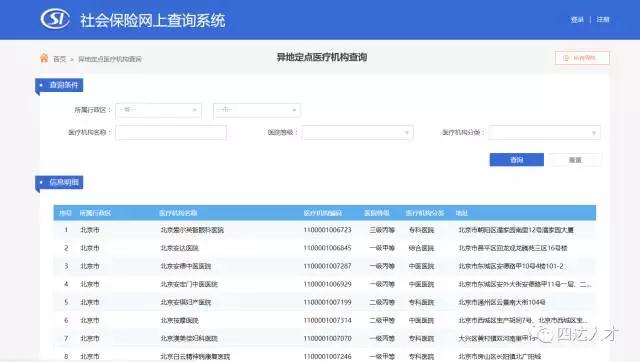Open the city dropdown next to province
The height and width of the screenshot is (362, 640).
257,110
